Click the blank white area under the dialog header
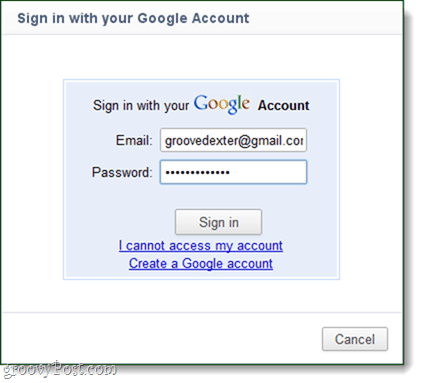Viewport: 422px width, 383px height. [x=201, y=57]
